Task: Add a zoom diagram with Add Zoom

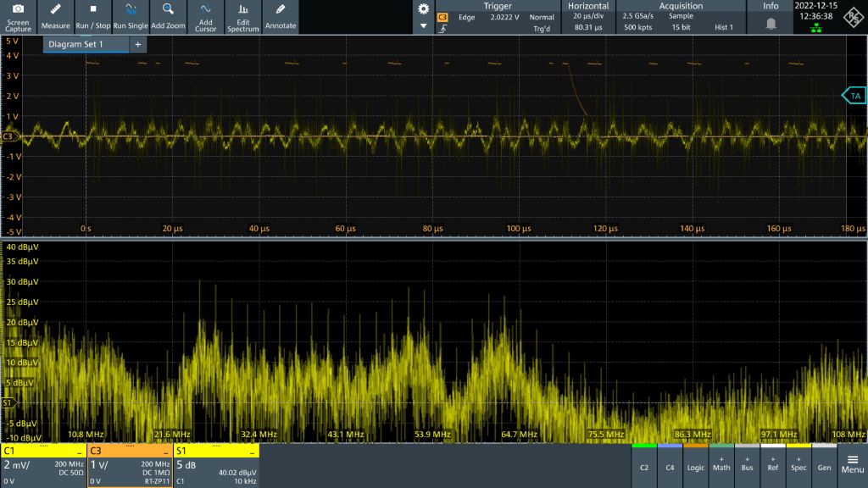Action: [167, 15]
